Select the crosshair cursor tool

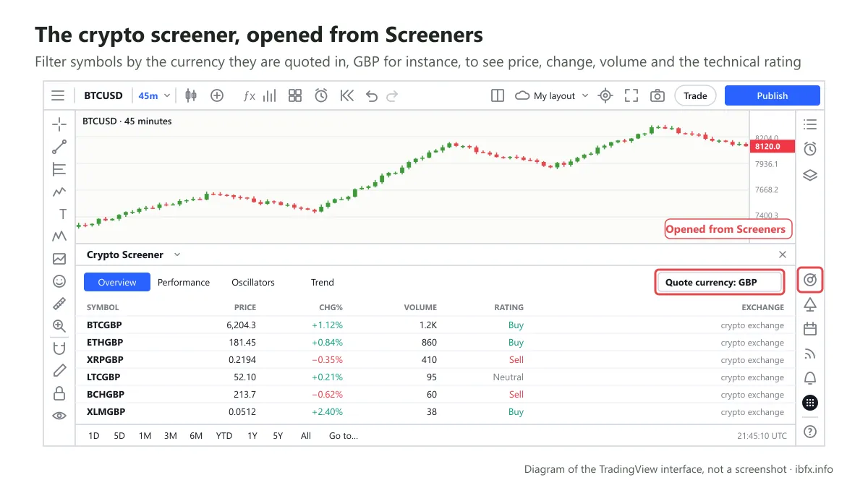(x=59, y=124)
